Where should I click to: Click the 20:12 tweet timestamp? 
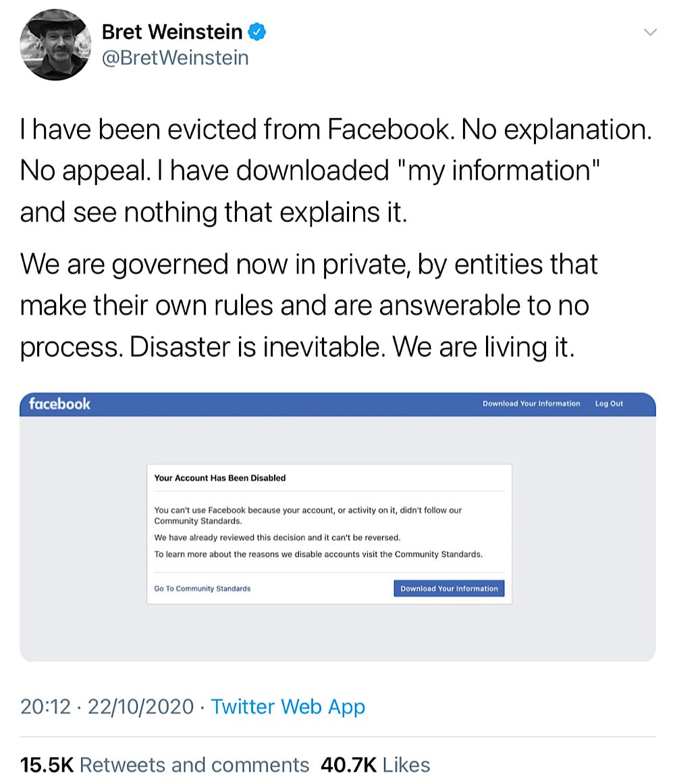[45, 706]
